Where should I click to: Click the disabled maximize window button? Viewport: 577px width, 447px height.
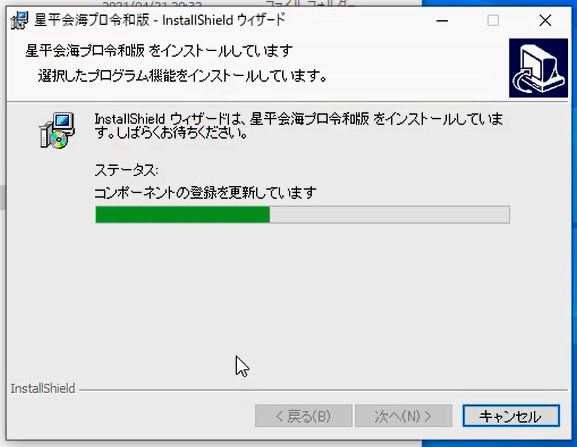(493, 20)
